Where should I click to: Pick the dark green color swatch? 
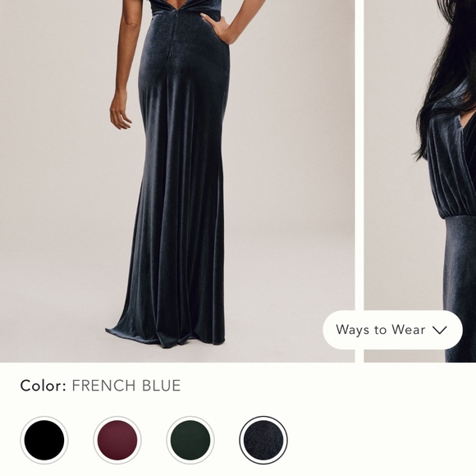point(190,440)
